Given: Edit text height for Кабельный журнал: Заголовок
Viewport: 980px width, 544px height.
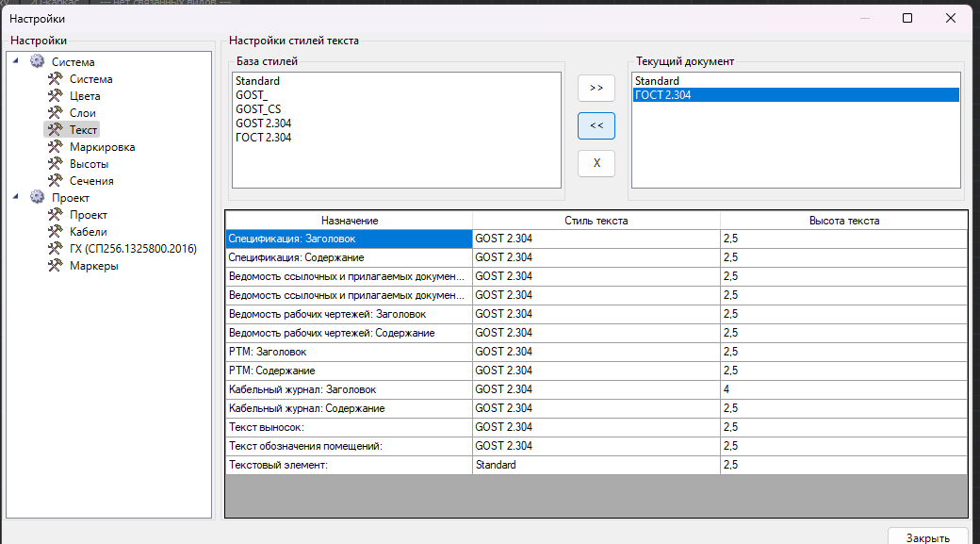Looking at the screenshot, I should click(843, 389).
